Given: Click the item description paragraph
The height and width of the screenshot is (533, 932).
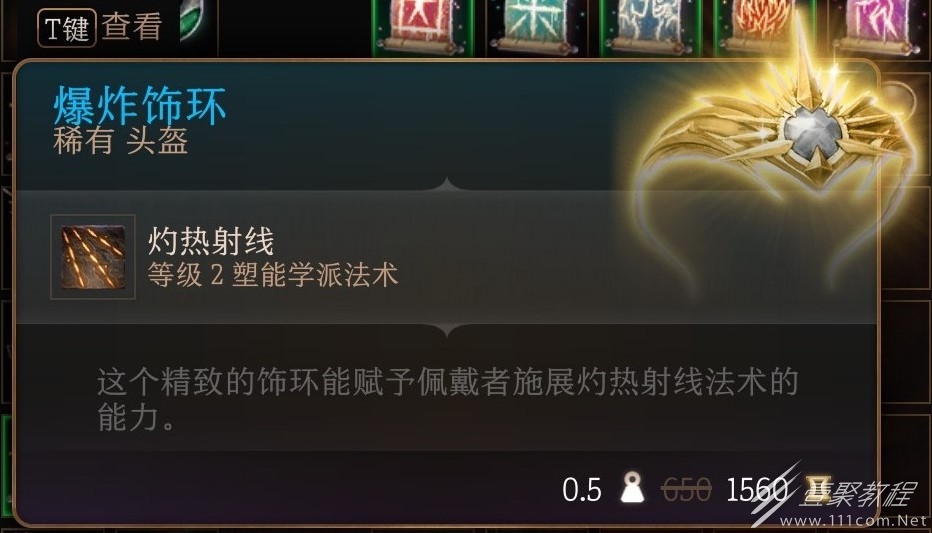Looking at the screenshot, I should [x=447, y=399].
